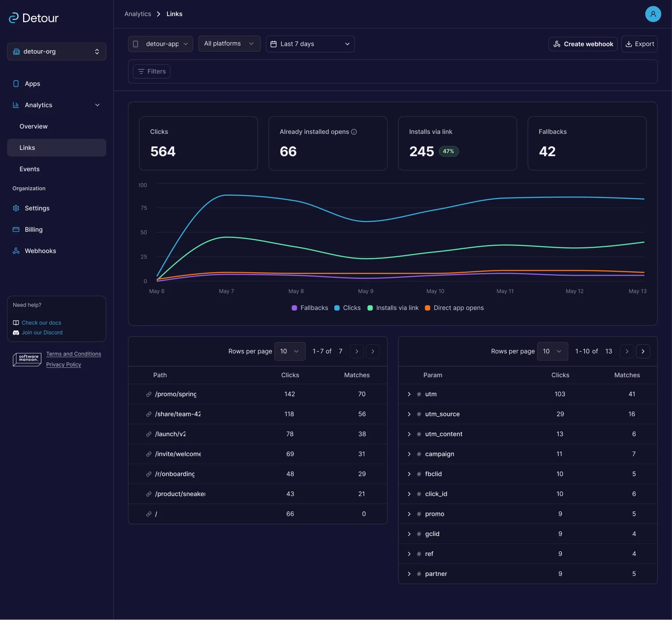The width and height of the screenshot is (672, 620).
Task: Click the Create webhook button
Action: point(583,44)
